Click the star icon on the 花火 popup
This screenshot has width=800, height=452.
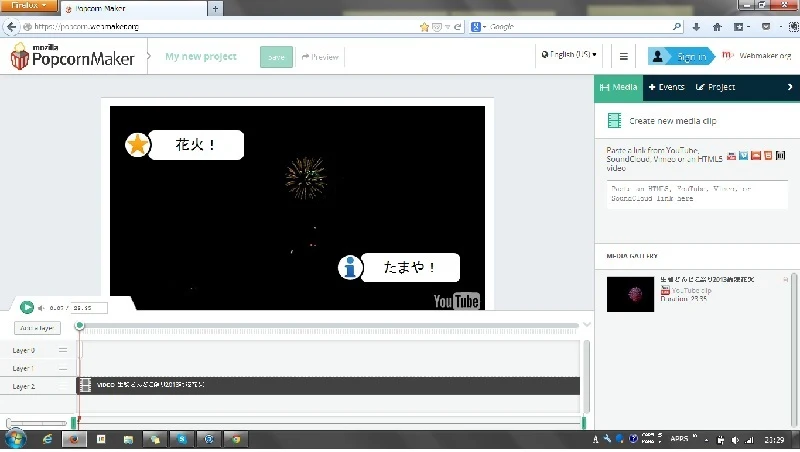(137, 145)
